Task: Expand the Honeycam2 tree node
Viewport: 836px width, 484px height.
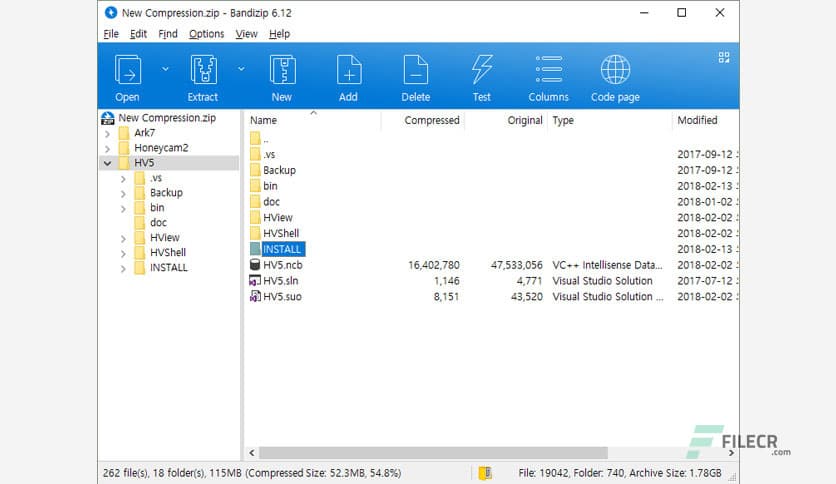Action: [x=108, y=149]
